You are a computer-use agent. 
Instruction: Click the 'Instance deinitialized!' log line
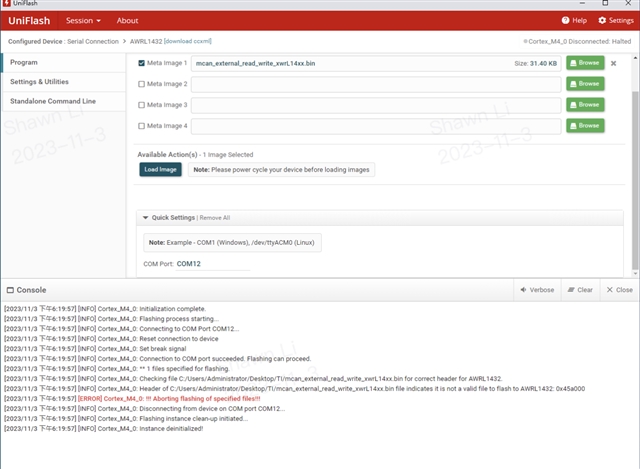[x=104, y=429]
